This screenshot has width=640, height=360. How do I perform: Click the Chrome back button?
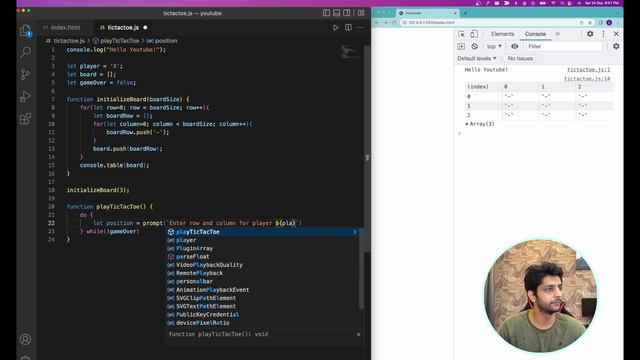click(x=378, y=22)
